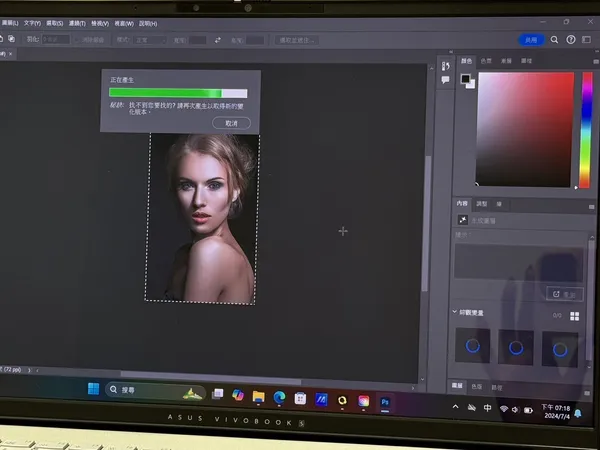Click the swap width and height arrows icon

217,40
